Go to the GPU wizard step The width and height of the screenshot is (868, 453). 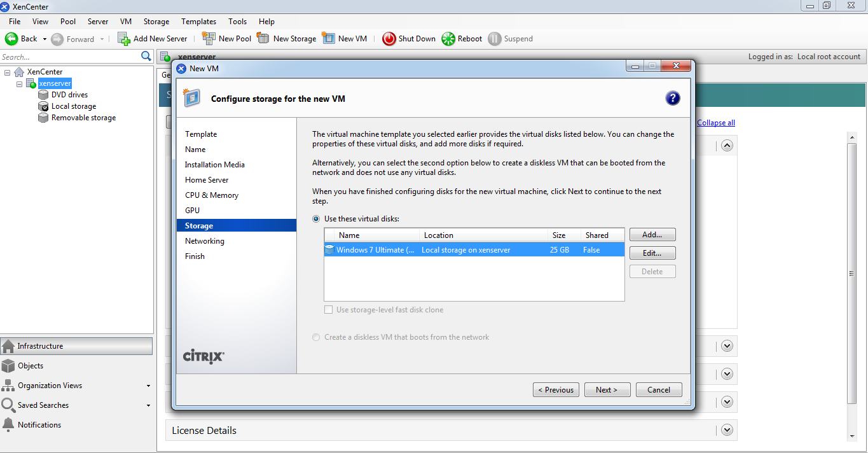192,211
